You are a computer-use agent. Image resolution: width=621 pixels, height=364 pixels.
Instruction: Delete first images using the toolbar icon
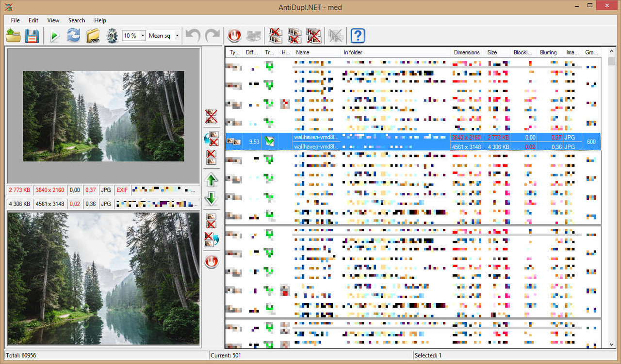tap(276, 36)
